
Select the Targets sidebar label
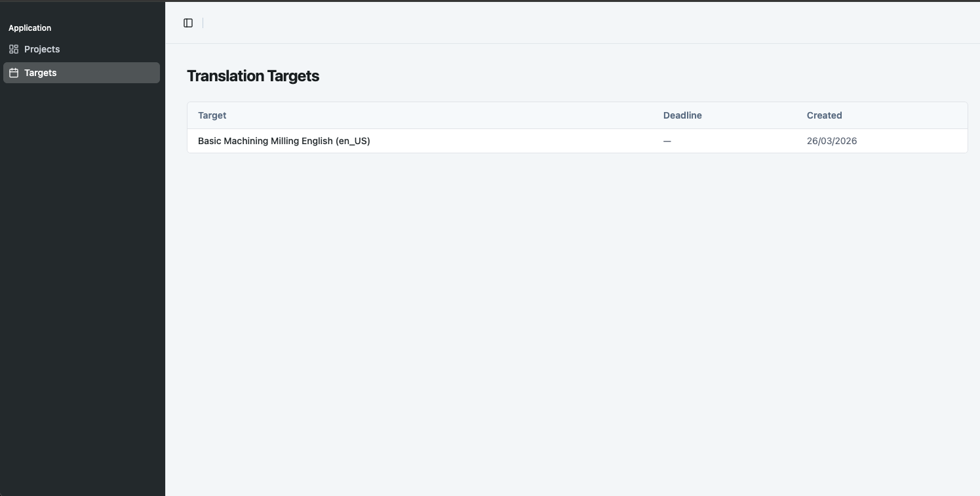pos(41,73)
